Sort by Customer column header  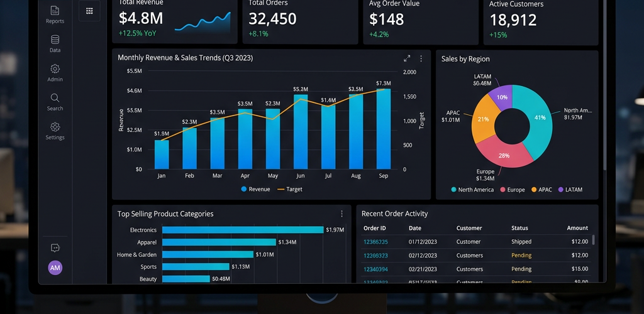point(469,228)
